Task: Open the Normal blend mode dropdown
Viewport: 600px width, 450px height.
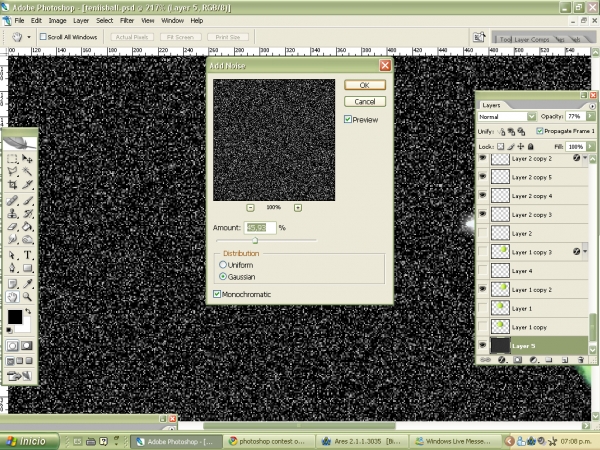Action: point(532,116)
